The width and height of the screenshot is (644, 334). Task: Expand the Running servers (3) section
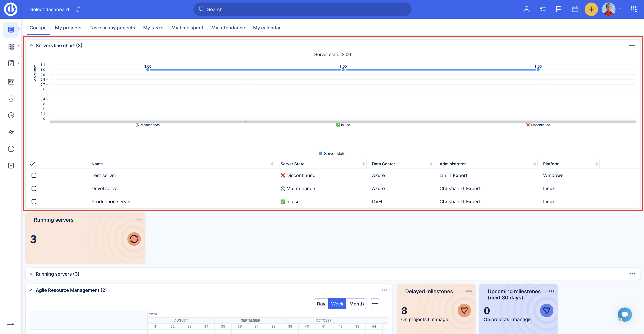click(x=32, y=274)
